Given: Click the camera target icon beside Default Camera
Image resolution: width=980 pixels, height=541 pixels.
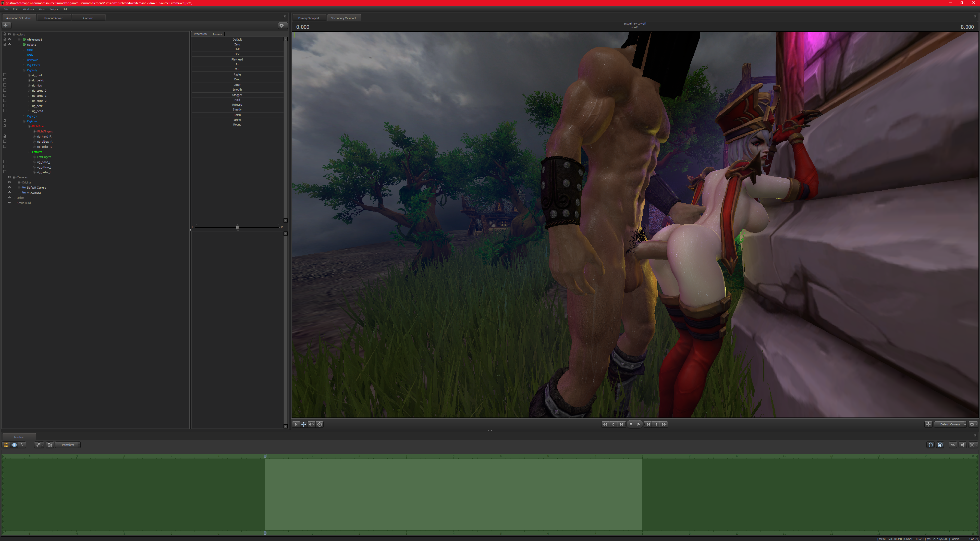Looking at the screenshot, I should tap(928, 424).
